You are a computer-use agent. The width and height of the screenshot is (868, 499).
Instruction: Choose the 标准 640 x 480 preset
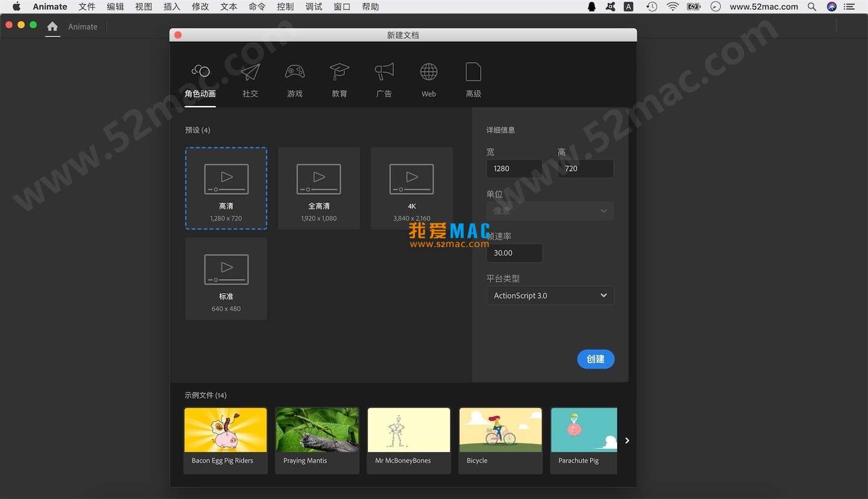click(x=226, y=278)
